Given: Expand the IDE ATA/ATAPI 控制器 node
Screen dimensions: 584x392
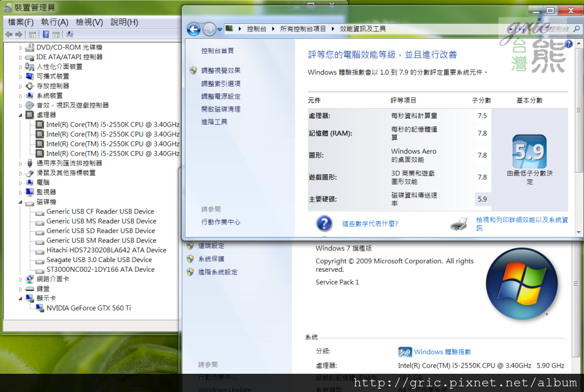Looking at the screenshot, I should [x=21, y=58].
